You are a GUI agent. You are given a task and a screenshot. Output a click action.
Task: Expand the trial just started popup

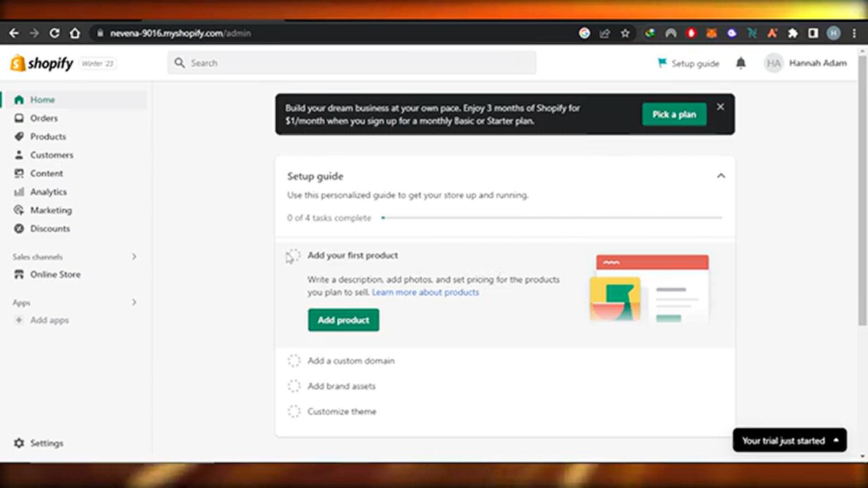790,441
